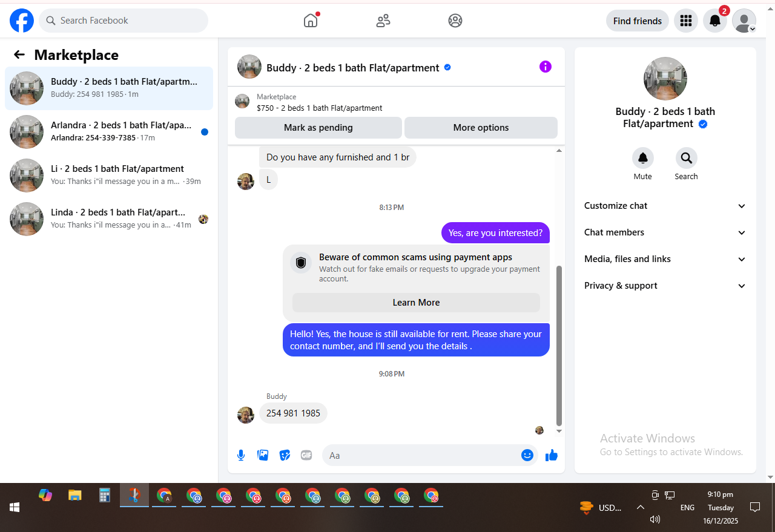
Task: Click the message "254 981 1985"
Action: (293, 413)
